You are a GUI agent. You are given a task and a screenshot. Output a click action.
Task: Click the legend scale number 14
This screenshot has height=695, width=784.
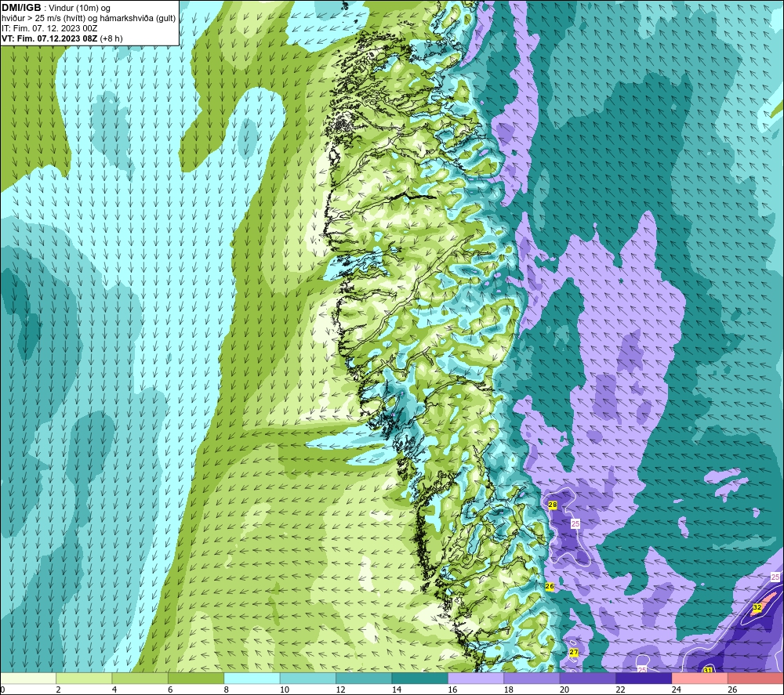[397, 690]
